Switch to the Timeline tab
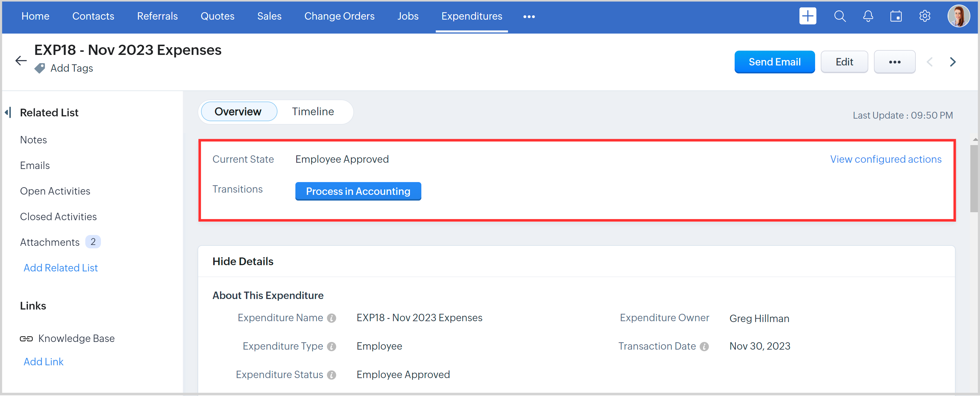Image resolution: width=980 pixels, height=396 pixels. pyautogui.click(x=313, y=112)
